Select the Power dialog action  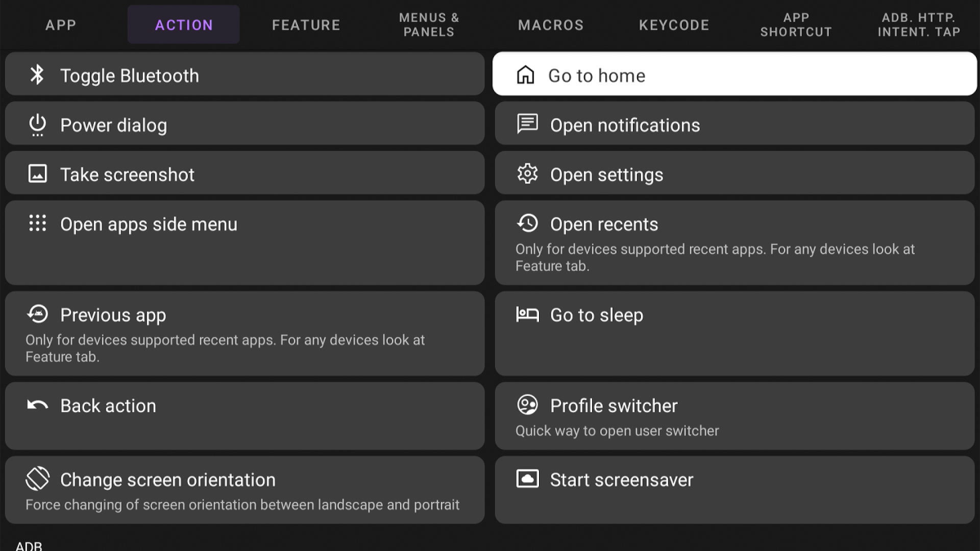pos(245,125)
